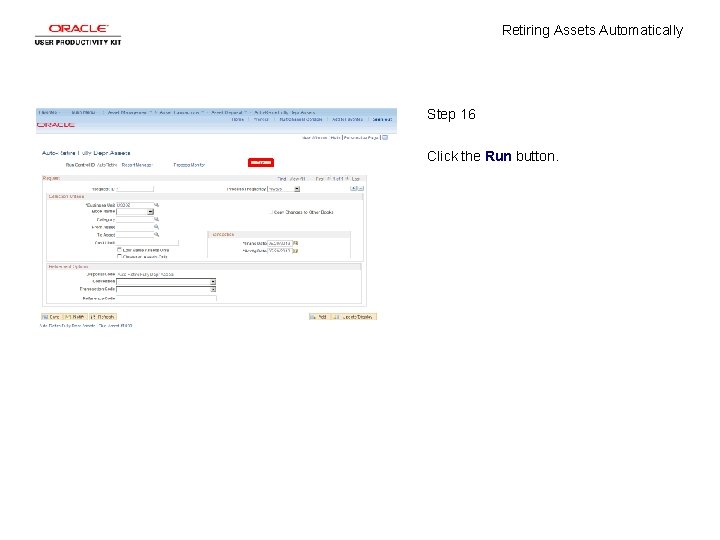Click the delete row minus icon
The image size is (720, 540).
point(360,188)
